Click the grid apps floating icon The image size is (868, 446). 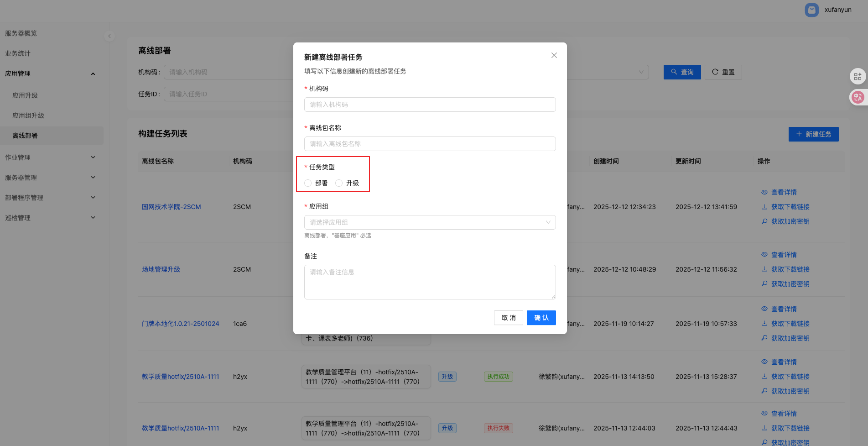click(858, 76)
